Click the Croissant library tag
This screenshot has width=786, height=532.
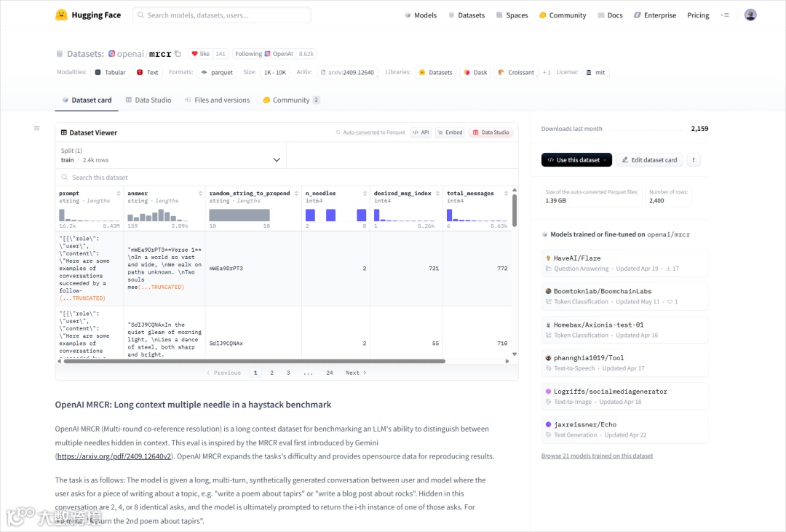coord(516,72)
